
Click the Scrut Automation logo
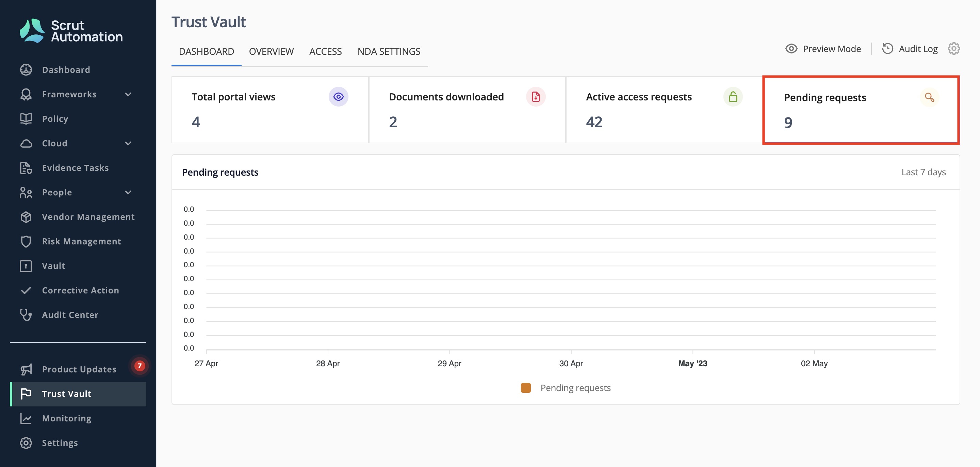coord(71,30)
